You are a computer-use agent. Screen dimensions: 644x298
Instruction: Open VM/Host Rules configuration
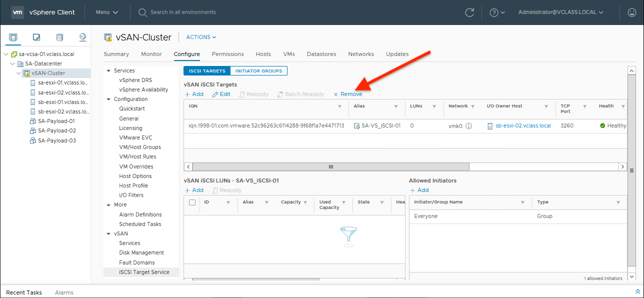point(137,157)
